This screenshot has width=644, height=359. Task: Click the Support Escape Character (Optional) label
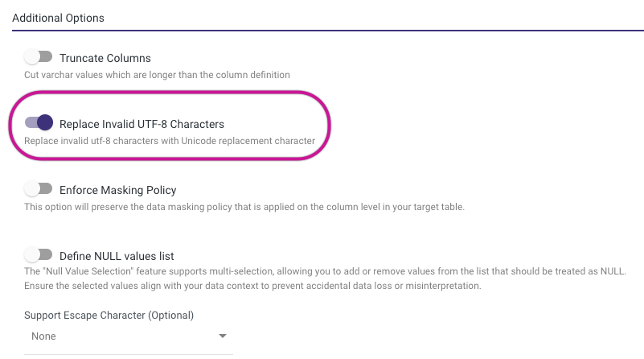tap(109, 315)
